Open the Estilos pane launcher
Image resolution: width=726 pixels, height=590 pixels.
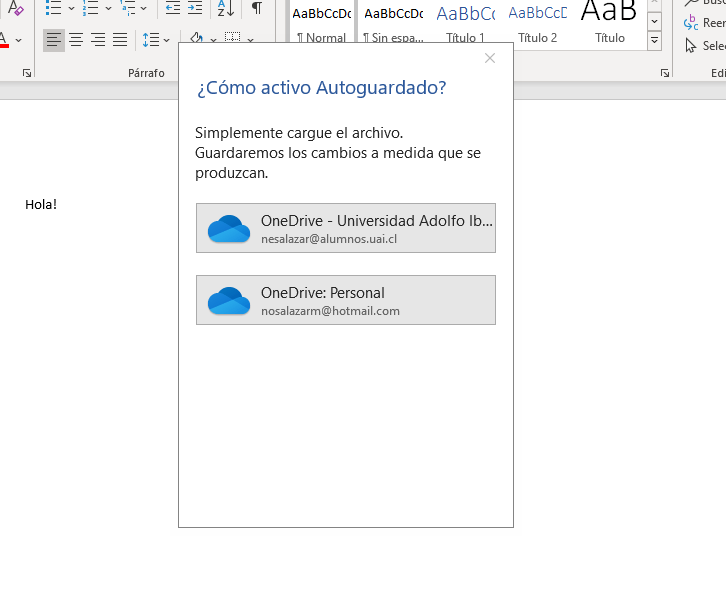click(665, 74)
